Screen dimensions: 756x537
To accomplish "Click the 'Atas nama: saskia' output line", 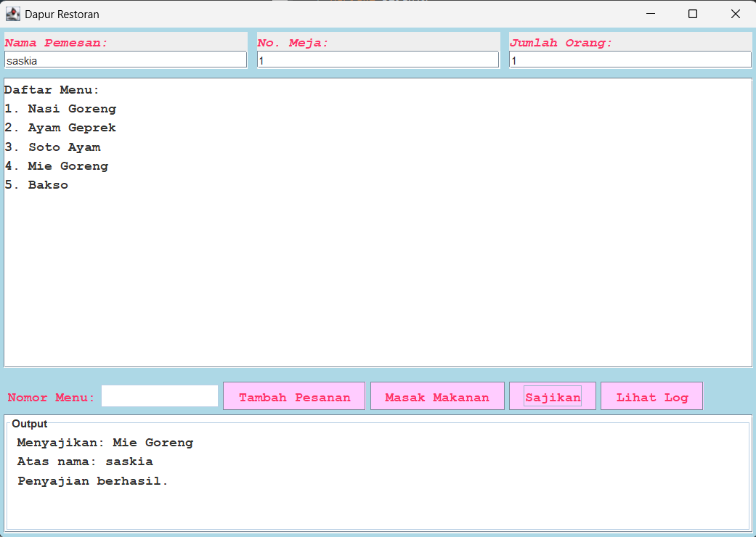I will tap(85, 462).
